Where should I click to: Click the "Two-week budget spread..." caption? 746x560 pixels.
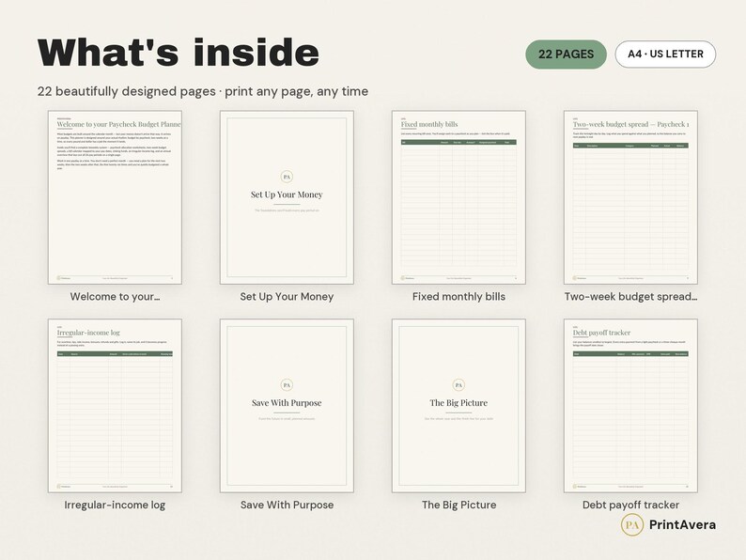pos(630,296)
